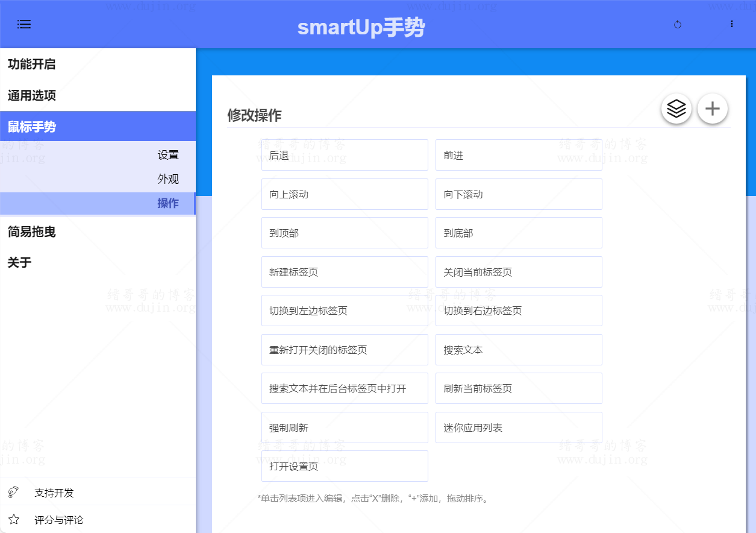
Task: Edit the 打开设置页 action item
Action: click(x=345, y=466)
